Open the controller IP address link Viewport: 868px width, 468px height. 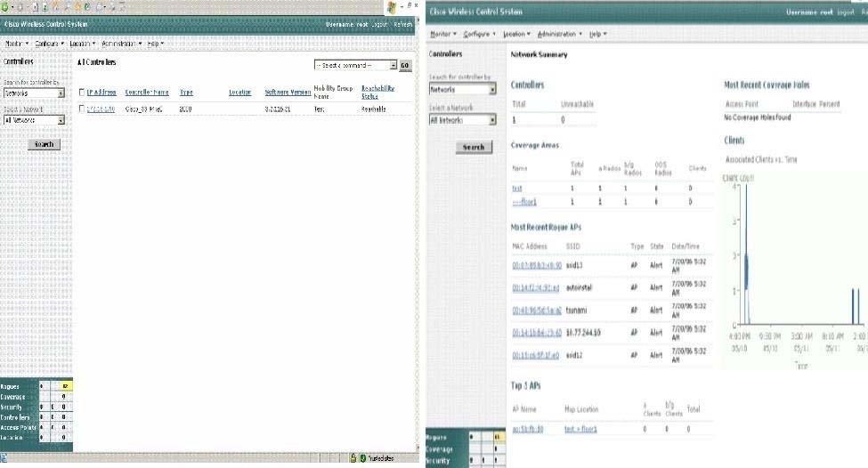click(x=101, y=109)
